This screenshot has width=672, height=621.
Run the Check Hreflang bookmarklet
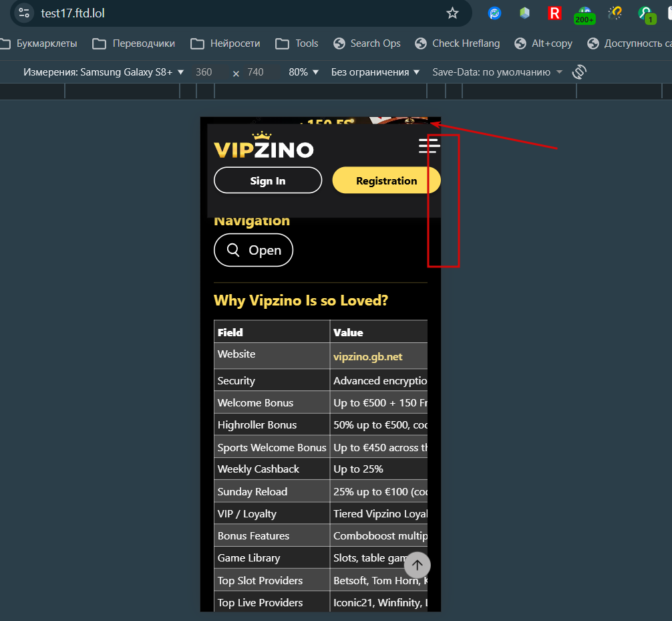[458, 43]
